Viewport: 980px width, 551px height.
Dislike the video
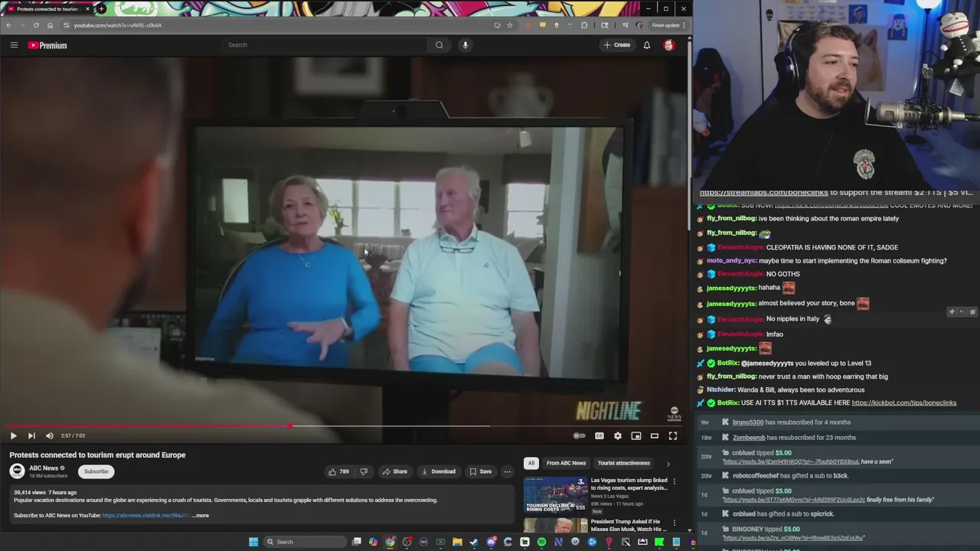click(364, 471)
